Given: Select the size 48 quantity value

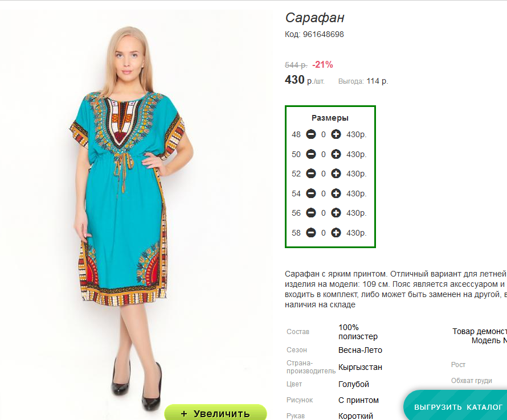Looking at the screenshot, I should (324, 134).
